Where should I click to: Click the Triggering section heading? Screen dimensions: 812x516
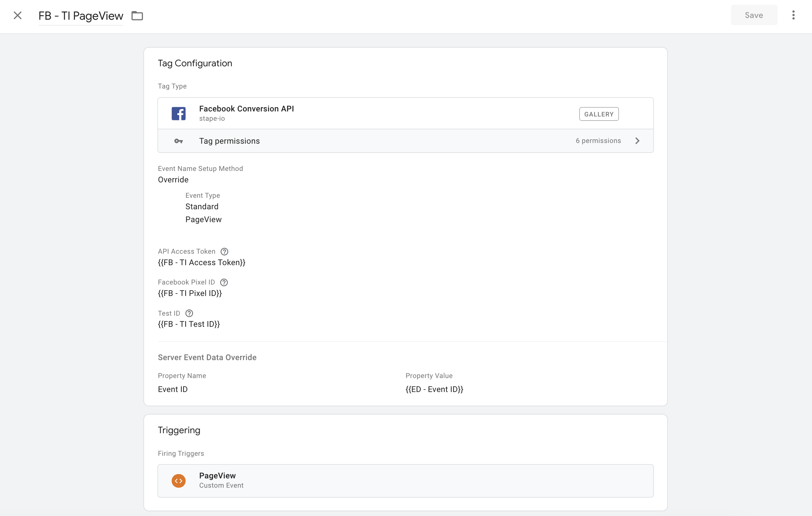click(179, 430)
